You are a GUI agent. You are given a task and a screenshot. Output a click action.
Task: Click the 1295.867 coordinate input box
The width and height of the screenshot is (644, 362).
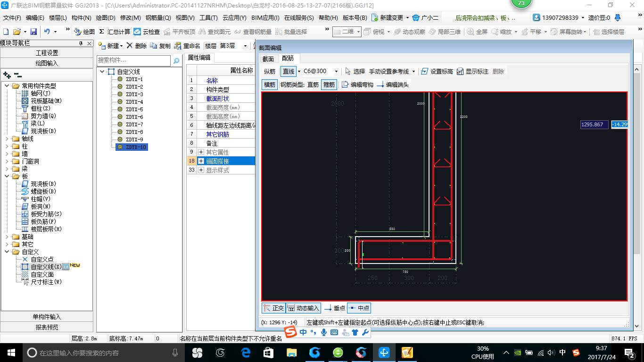[594, 124]
